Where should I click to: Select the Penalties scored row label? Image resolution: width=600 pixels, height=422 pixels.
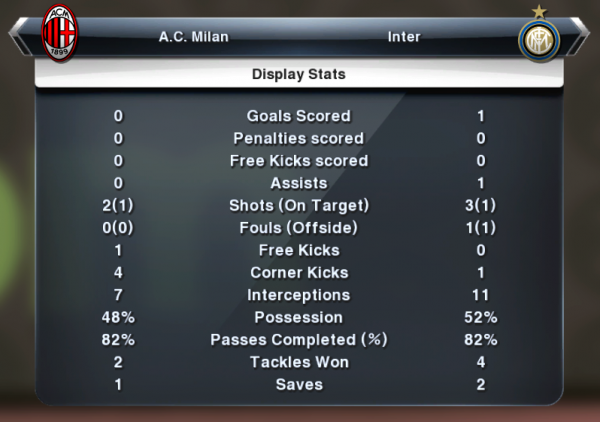click(x=298, y=138)
